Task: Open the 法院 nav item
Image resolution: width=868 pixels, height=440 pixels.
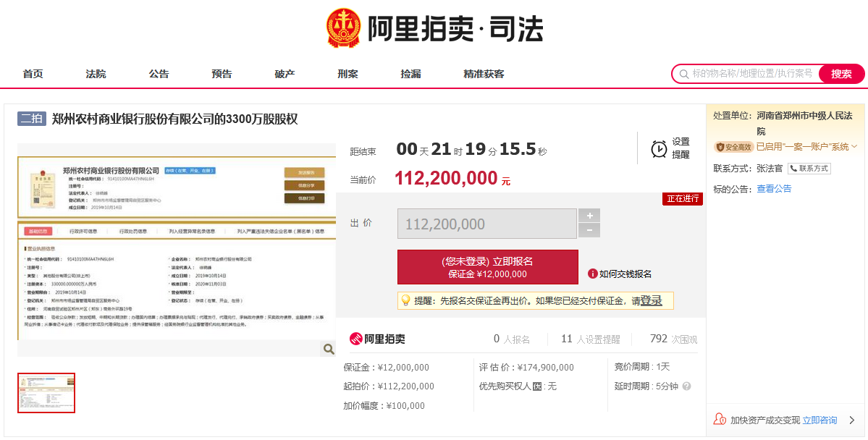Action: click(96, 74)
